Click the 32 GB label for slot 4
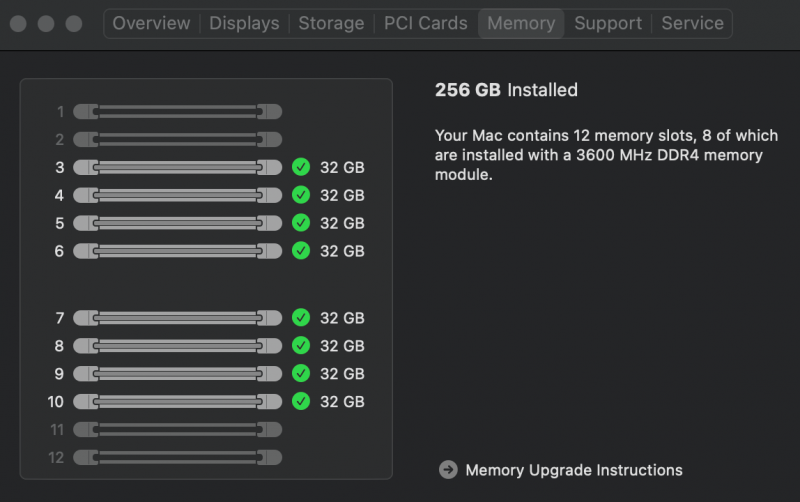 coord(342,195)
